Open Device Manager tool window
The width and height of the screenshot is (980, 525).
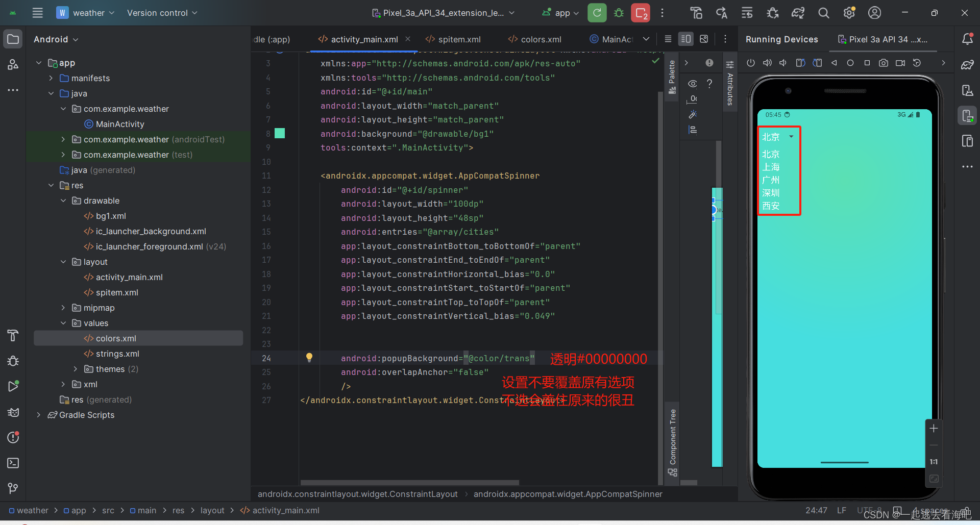click(x=967, y=90)
